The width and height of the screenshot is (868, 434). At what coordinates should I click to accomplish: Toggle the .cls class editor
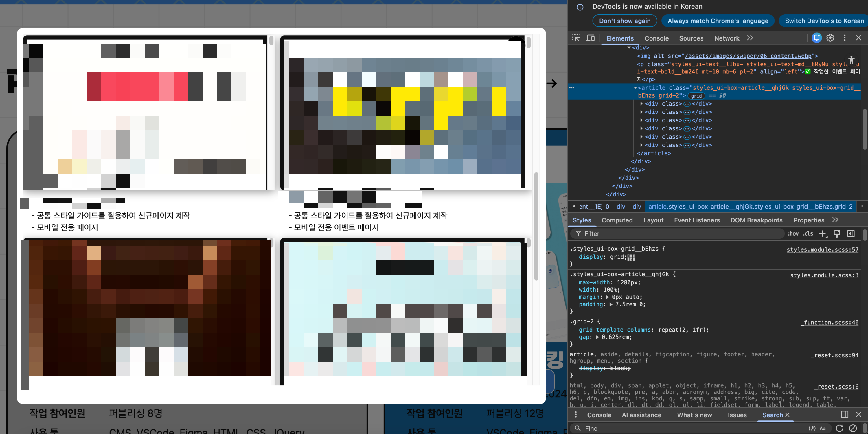point(808,233)
